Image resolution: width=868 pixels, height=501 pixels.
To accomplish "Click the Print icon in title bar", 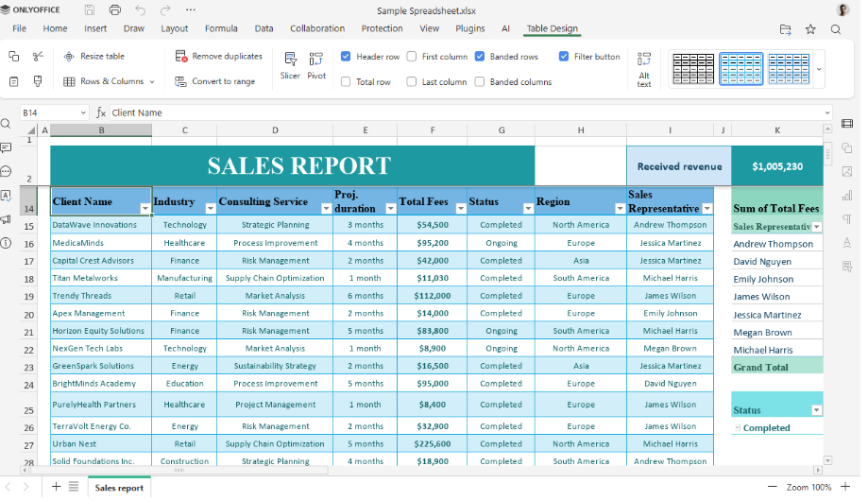I will point(115,10).
